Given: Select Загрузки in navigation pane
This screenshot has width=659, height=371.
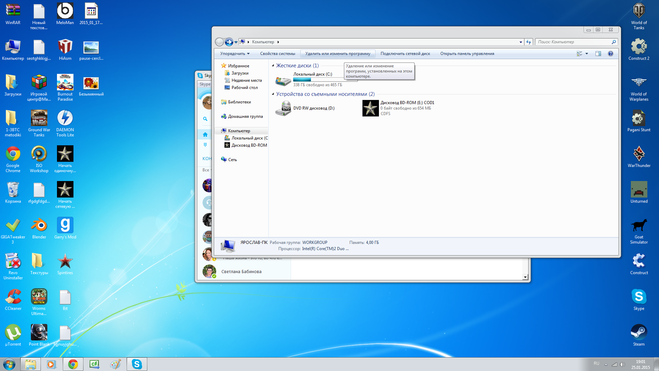Looking at the screenshot, I should [236, 73].
